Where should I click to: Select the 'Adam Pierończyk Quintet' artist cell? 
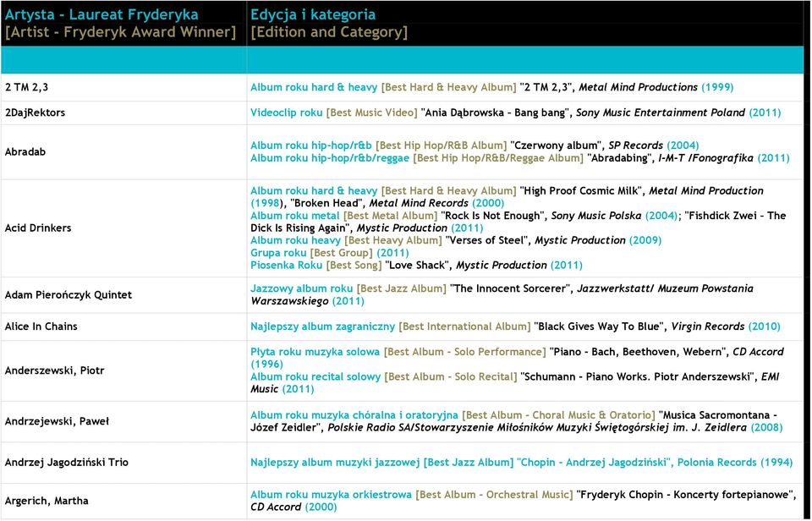click(x=123, y=294)
